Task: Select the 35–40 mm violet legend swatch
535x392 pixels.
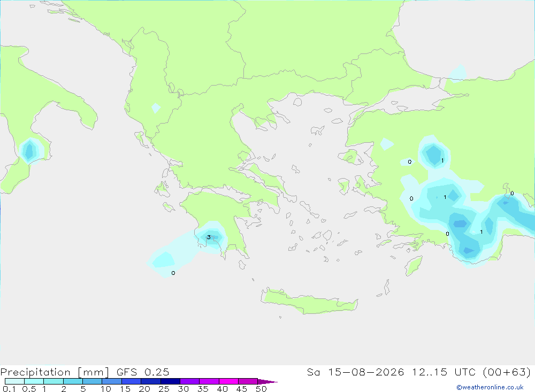Action: (209, 381)
